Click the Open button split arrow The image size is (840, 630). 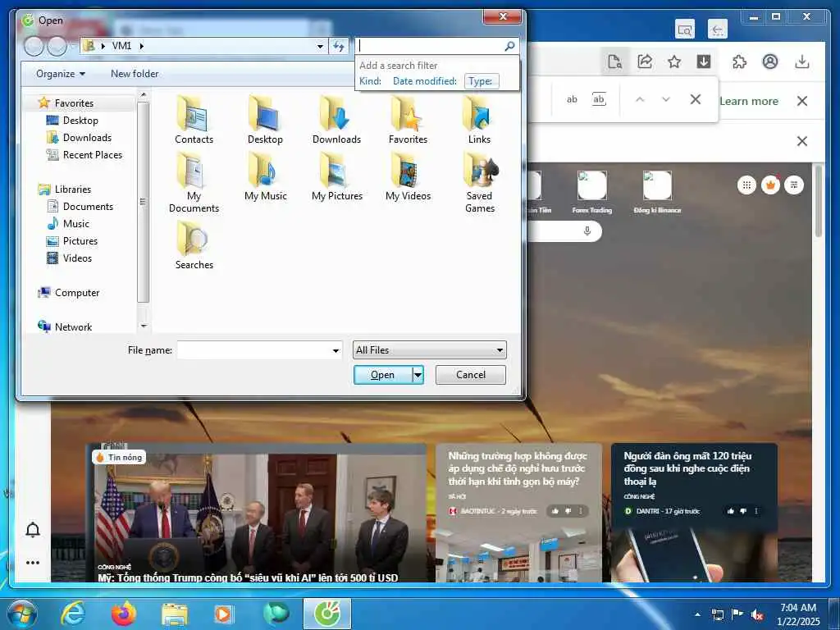[x=418, y=375]
